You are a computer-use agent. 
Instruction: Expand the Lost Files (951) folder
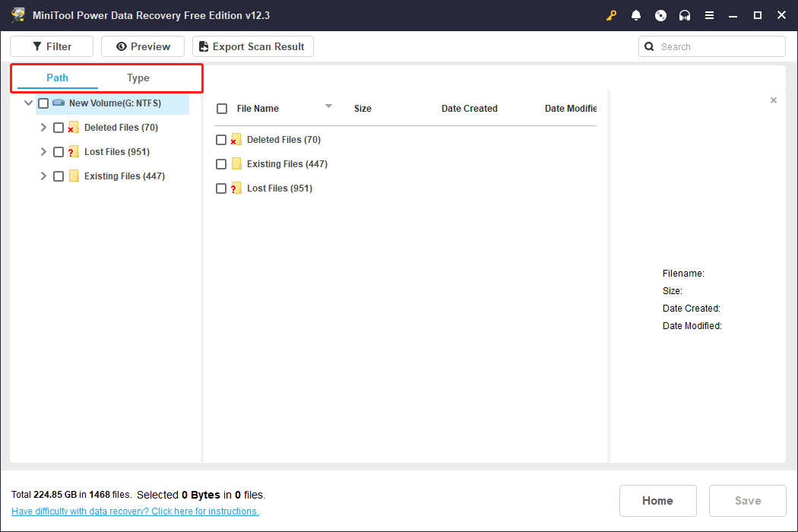pyautogui.click(x=43, y=151)
